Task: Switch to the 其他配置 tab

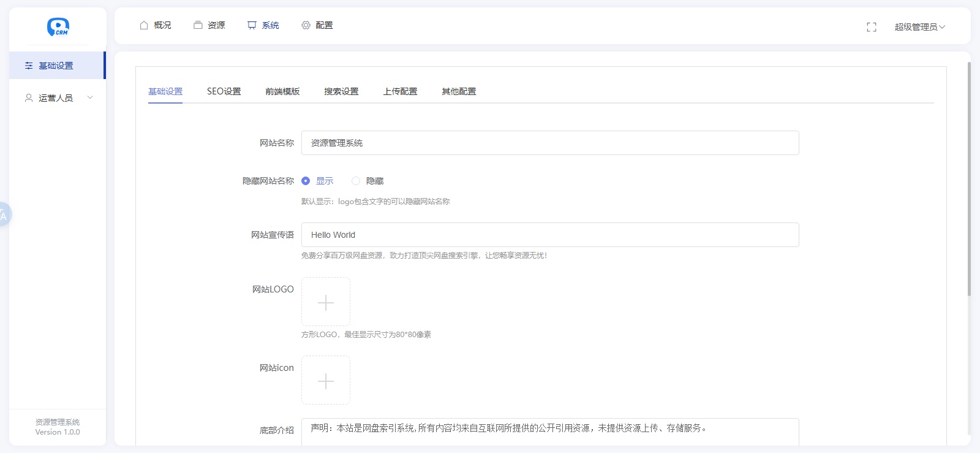Action: pos(459,91)
